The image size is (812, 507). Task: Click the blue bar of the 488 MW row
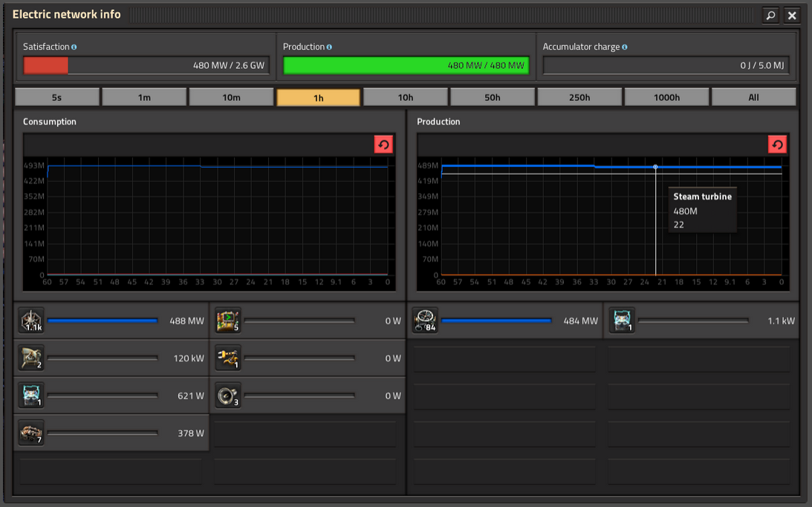(103, 321)
